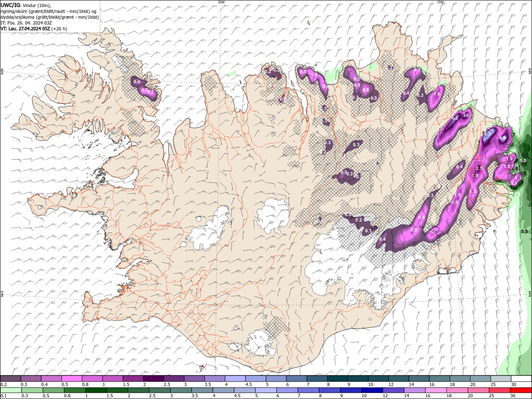Choose the 8 dark teal swatch, top legend row

[337, 379]
